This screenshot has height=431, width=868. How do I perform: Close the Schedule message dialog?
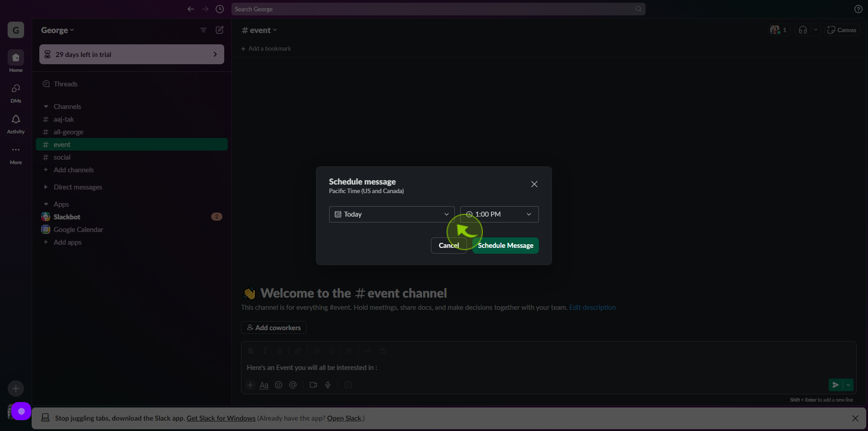[534, 184]
